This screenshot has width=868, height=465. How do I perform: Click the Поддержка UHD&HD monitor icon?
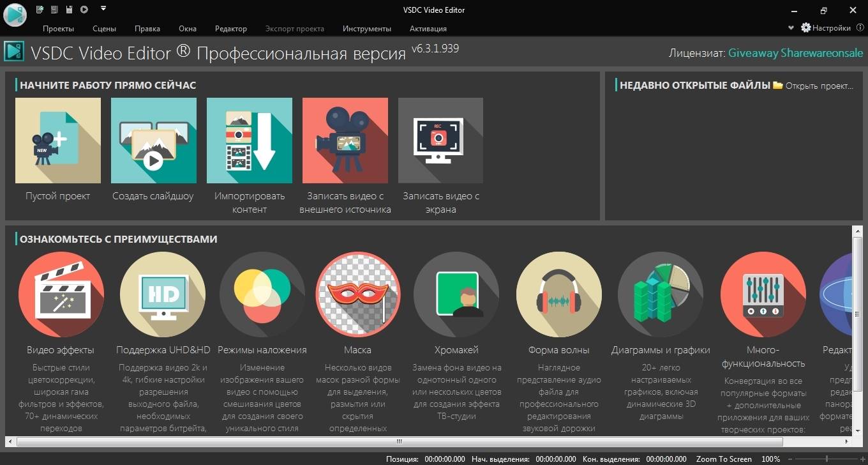click(163, 294)
